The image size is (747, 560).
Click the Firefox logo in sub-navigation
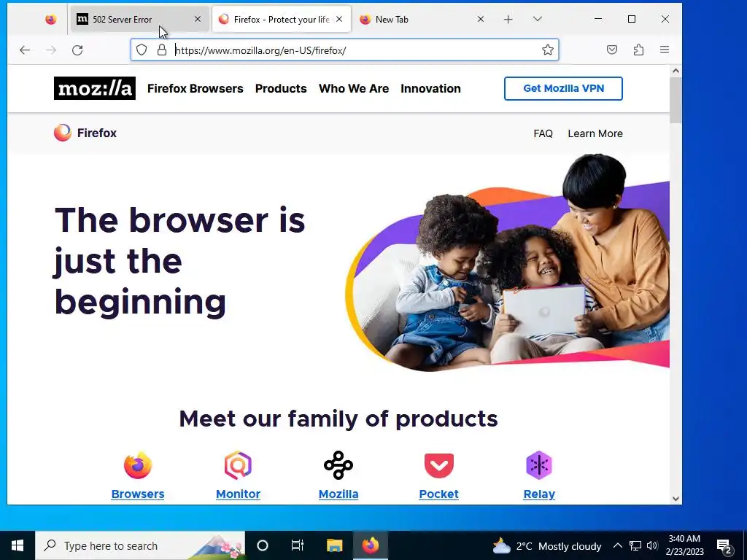pos(85,133)
